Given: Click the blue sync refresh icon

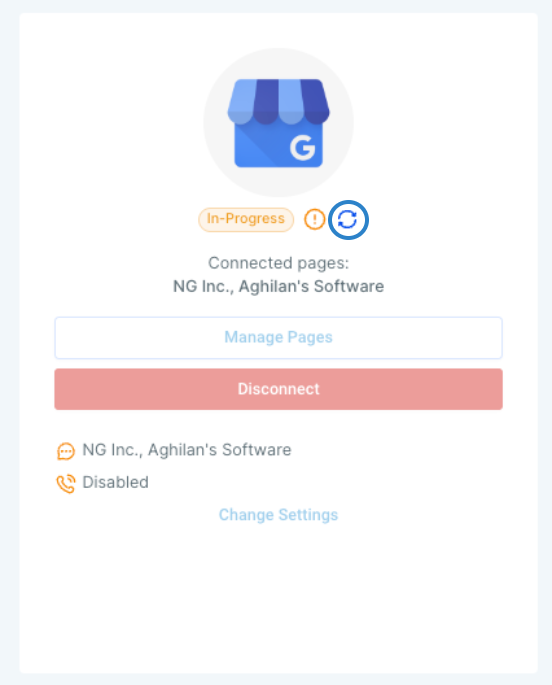Looking at the screenshot, I should 348,220.
